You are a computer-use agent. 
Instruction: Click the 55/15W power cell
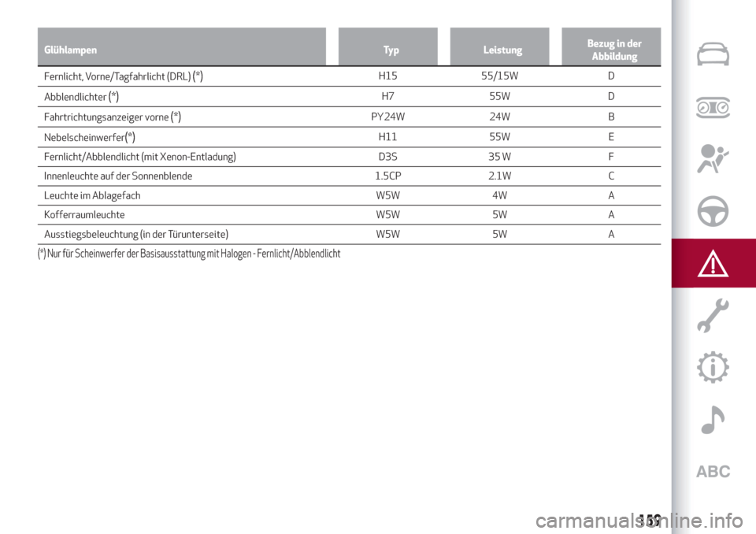point(499,76)
